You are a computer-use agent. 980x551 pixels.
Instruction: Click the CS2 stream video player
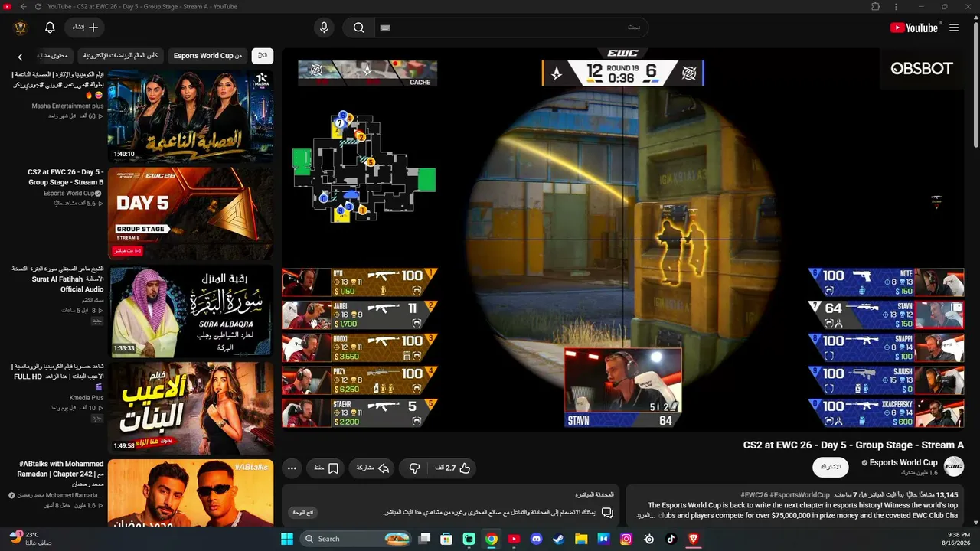pos(623,239)
